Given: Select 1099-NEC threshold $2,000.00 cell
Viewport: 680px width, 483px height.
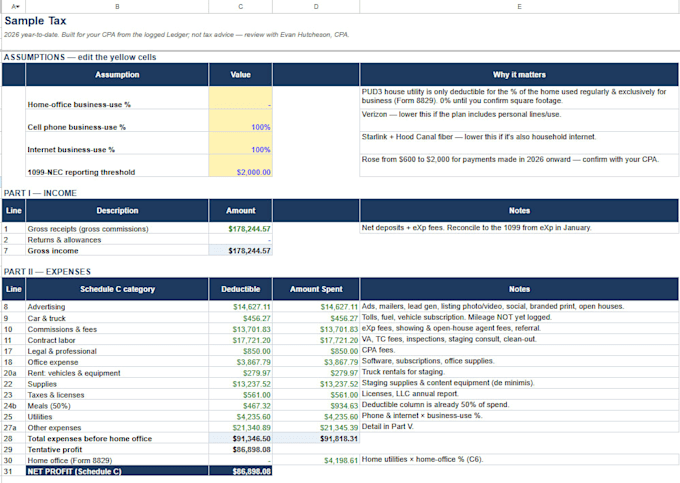Looking at the screenshot, I should (x=241, y=166).
